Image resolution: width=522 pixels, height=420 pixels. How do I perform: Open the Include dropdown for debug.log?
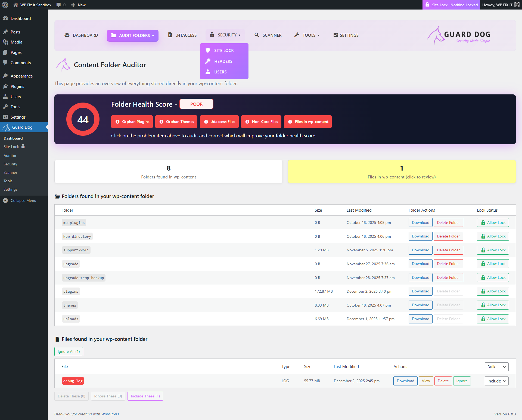coord(496,381)
